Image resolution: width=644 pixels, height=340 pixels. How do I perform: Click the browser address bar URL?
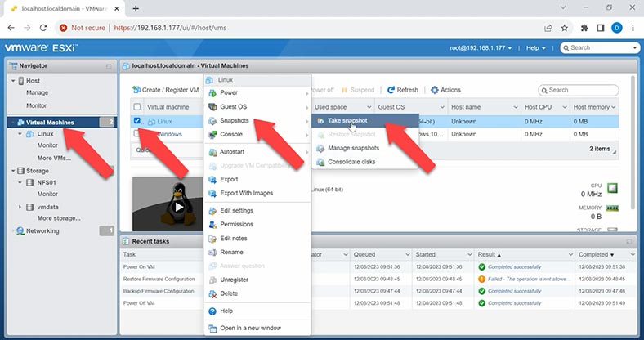pyautogui.click(x=170, y=28)
